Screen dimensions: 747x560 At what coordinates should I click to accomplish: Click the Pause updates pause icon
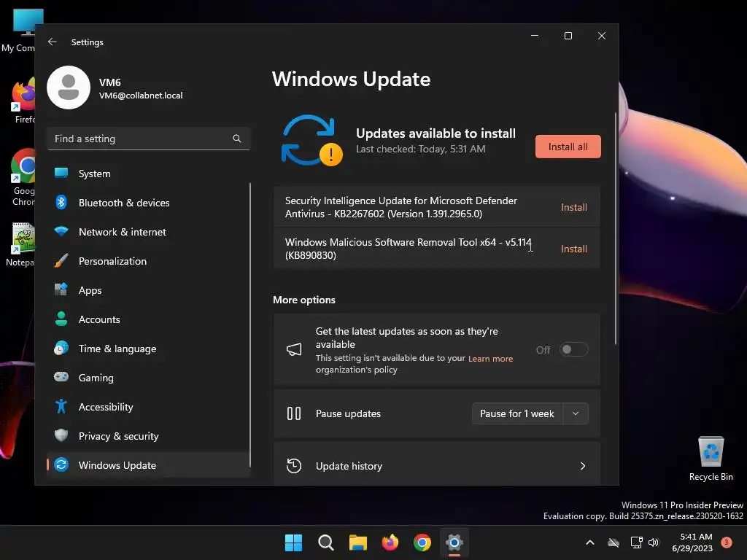(x=294, y=413)
